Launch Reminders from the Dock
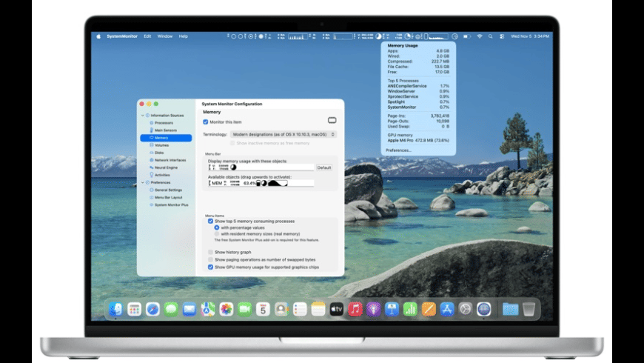 coord(300,309)
